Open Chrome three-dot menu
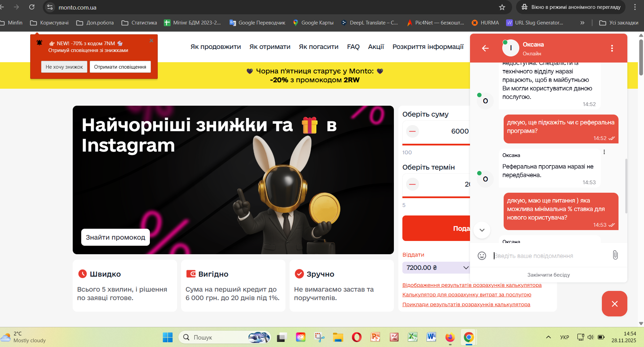Viewport: 644px width, 347px height. (635, 7)
